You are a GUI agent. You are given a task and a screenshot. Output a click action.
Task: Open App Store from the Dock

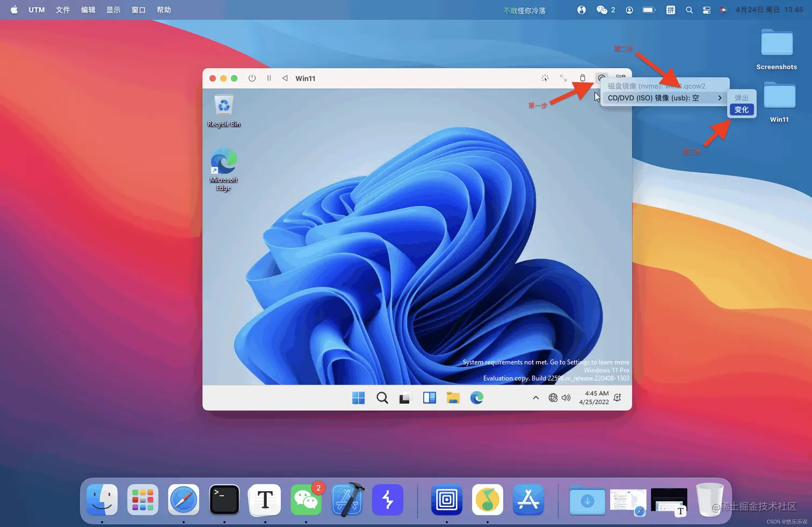pos(528,500)
